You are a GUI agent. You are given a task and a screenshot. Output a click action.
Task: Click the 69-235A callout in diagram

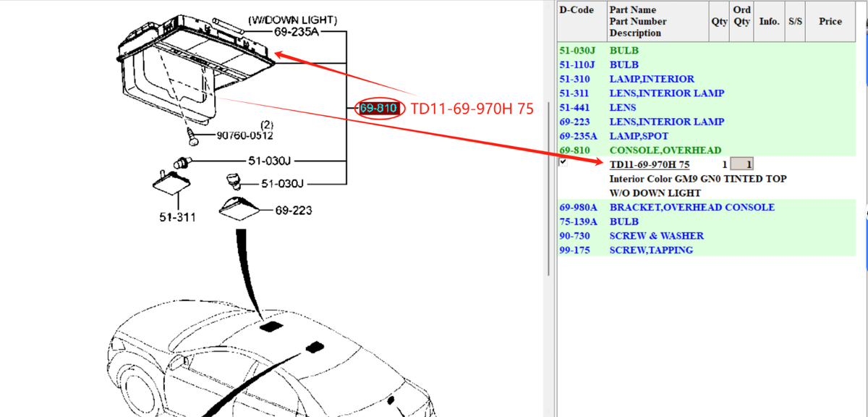[297, 33]
